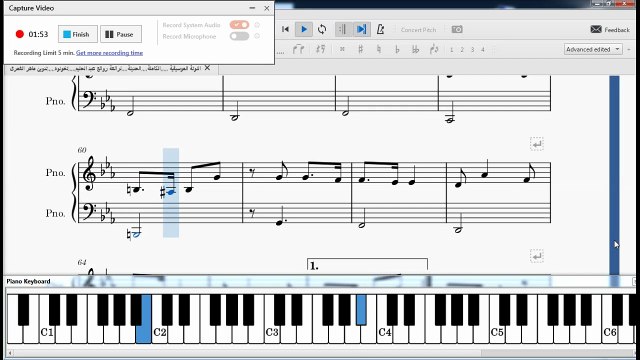Open Get more recording time link
The width and height of the screenshot is (640, 360).
coord(109,53)
